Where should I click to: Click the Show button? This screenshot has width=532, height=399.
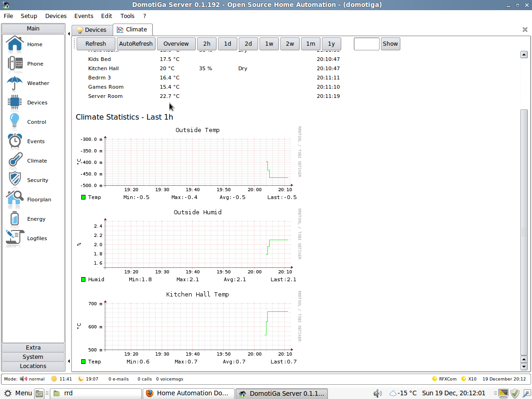[390, 44]
